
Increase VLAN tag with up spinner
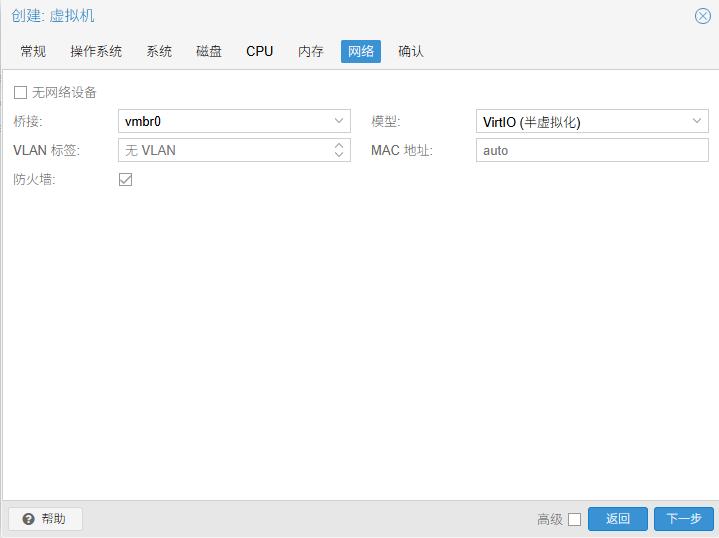(x=339, y=145)
